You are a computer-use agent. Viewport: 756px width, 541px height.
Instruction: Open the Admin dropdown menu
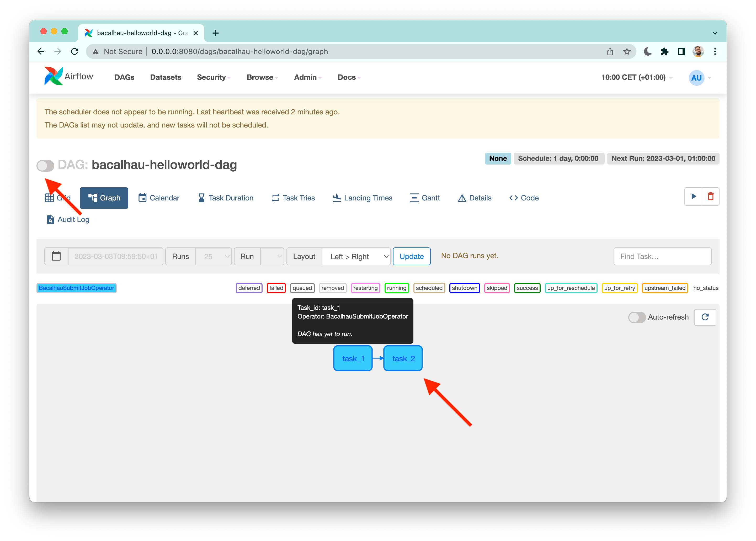tap(308, 77)
